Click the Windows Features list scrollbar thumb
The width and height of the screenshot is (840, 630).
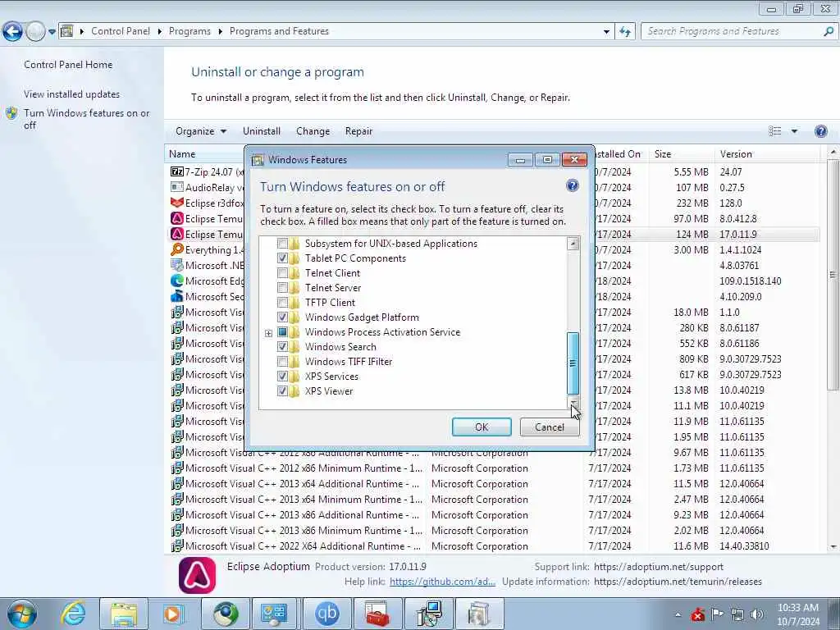(x=573, y=363)
